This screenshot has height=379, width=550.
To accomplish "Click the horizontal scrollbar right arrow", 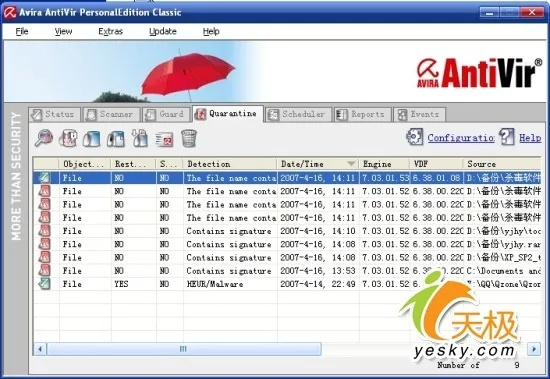I will tap(534, 349).
